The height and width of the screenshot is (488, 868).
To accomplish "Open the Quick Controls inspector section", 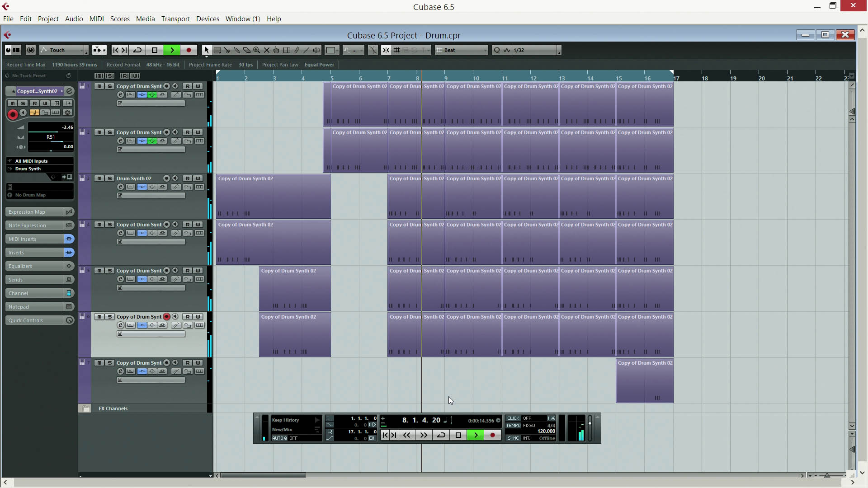I will [34, 320].
